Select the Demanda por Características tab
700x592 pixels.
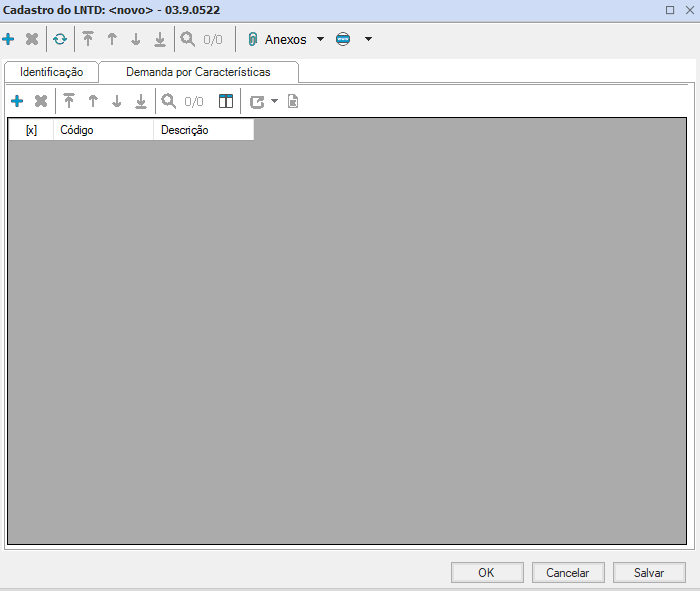(x=198, y=73)
